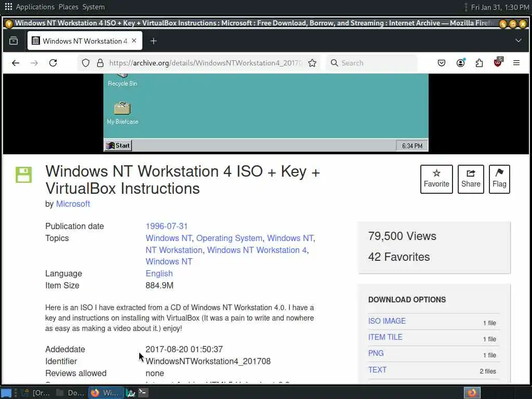Viewport: 532px width, 399px height.
Task: Open the Microsoft creator link
Action: tap(73, 204)
